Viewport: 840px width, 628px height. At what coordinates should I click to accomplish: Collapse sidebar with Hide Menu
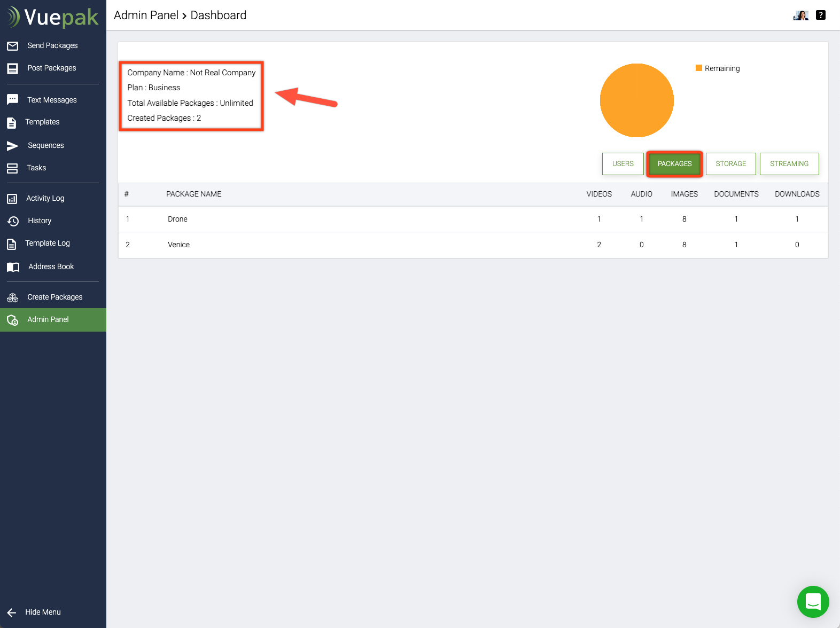coord(43,612)
